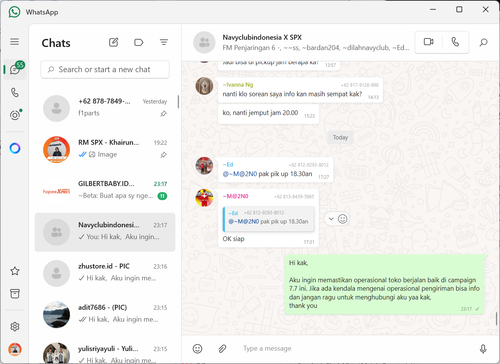
Task: Open the Status updates tab
Action: click(x=15, y=115)
